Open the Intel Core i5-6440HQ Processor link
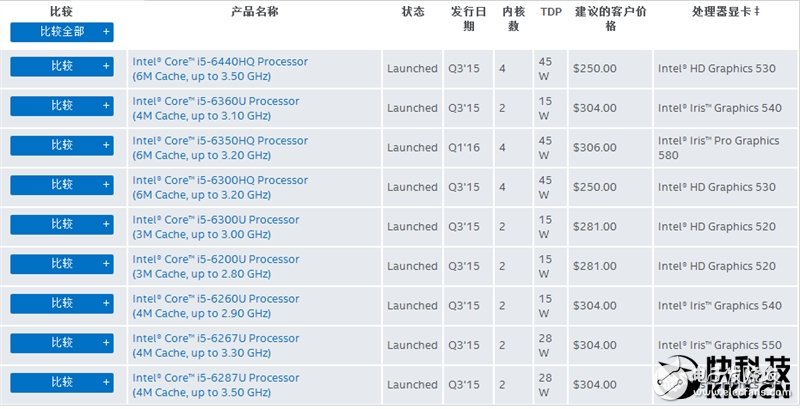 [220, 62]
